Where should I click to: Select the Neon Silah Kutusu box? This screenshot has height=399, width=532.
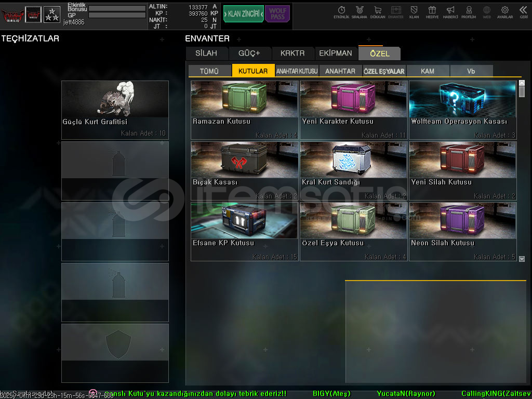pyautogui.click(x=463, y=232)
